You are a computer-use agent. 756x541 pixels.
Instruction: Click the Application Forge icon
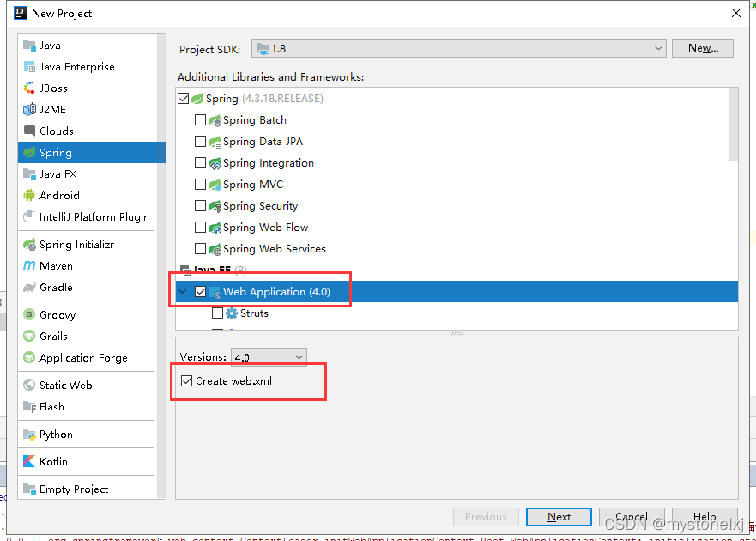pos(29,357)
